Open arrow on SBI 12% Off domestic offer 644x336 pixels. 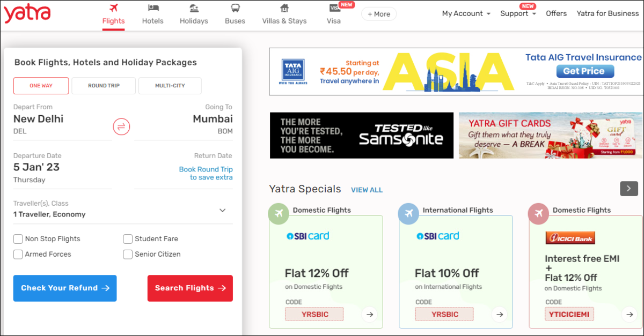pyautogui.click(x=369, y=315)
